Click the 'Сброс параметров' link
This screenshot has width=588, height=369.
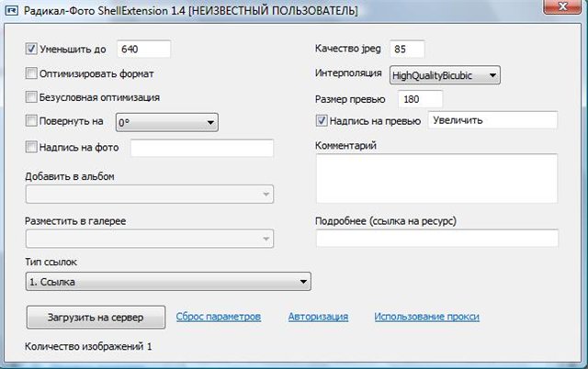click(219, 317)
